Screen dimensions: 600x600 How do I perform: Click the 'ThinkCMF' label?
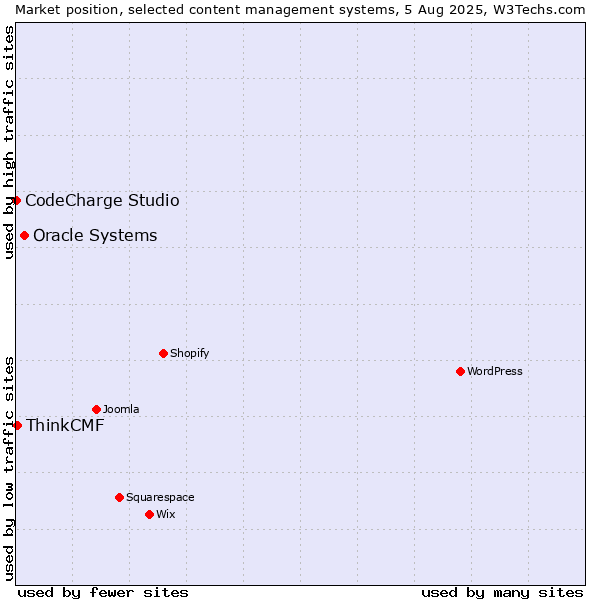(x=65, y=425)
